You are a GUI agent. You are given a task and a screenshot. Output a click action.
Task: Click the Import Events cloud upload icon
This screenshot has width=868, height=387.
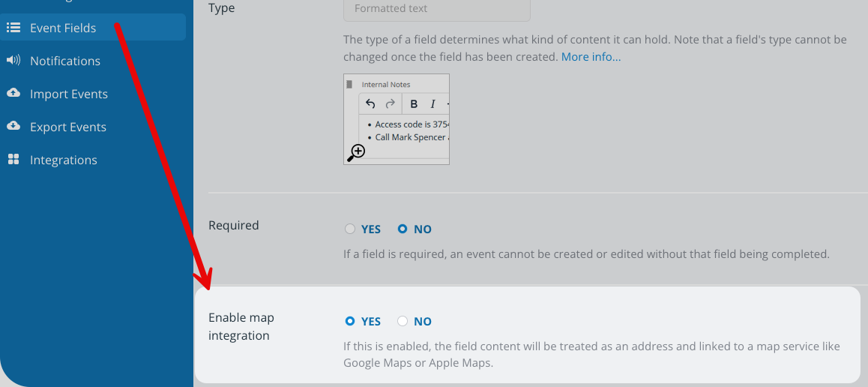[13, 94]
